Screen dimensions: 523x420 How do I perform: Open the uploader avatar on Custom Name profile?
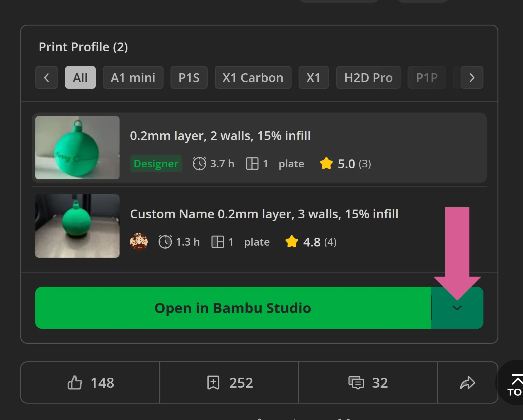(139, 242)
